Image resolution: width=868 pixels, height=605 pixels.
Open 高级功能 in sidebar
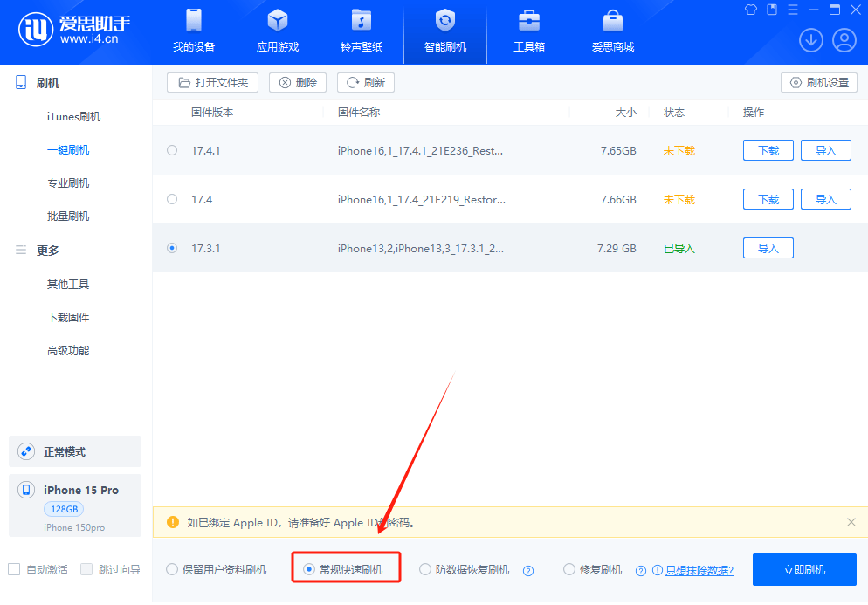(x=68, y=351)
